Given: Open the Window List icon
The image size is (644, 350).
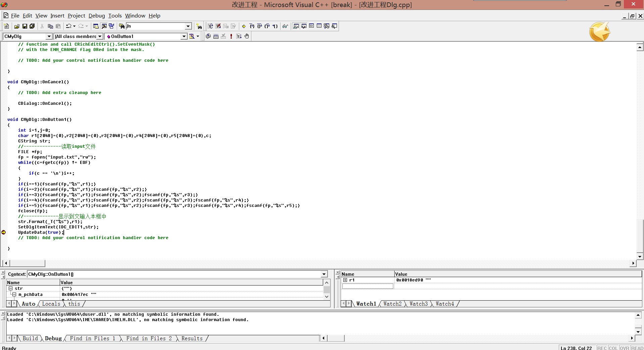Looking at the screenshot, I should click(x=112, y=26).
